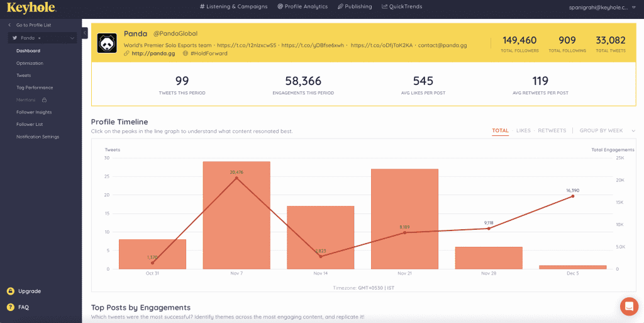Viewport: 644px width, 323px height.
Task: Click the Nov 28 bar in chart
Action: (489, 258)
